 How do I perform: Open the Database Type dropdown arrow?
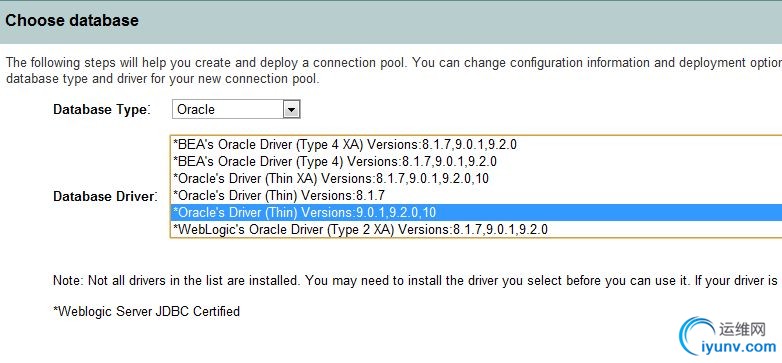(291, 110)
